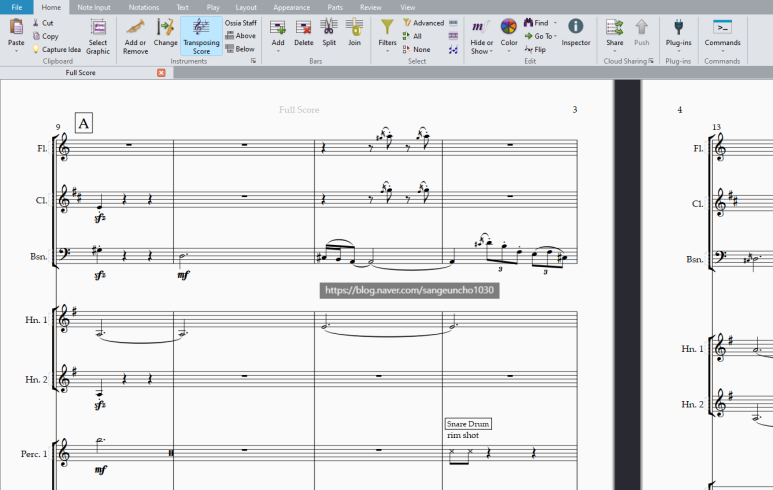The width and height of the screenshot is (773, 490).
Task: Add Ossia Staff Above
Action: coord(241,35)
